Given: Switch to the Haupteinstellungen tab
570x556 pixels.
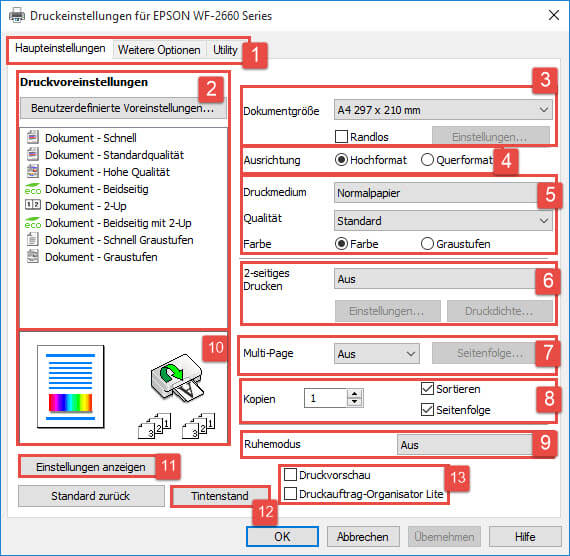Looking at the screenshot, I should click(60, 48).
